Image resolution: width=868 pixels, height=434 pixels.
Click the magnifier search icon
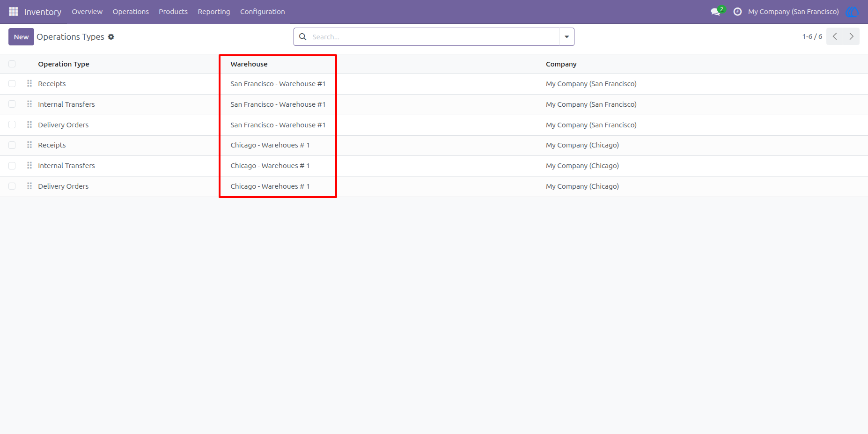303,37
